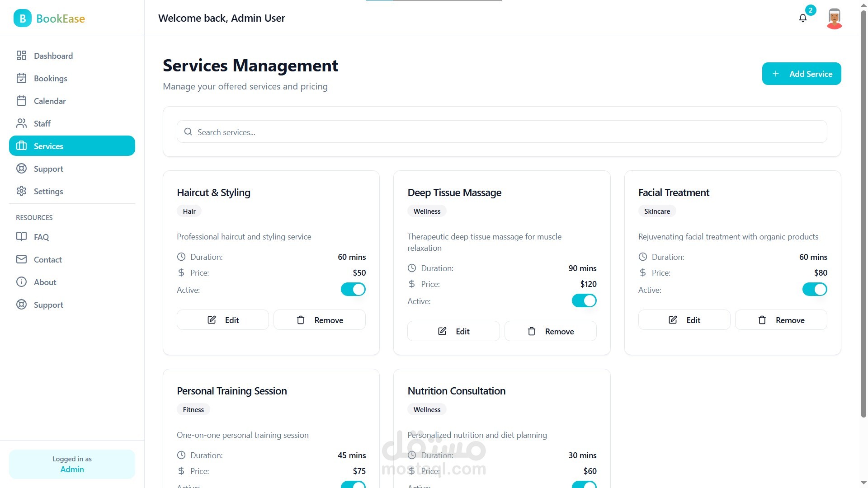Open Bookings in the sidebar
This screenshot has height=488, width=868.
50,78
